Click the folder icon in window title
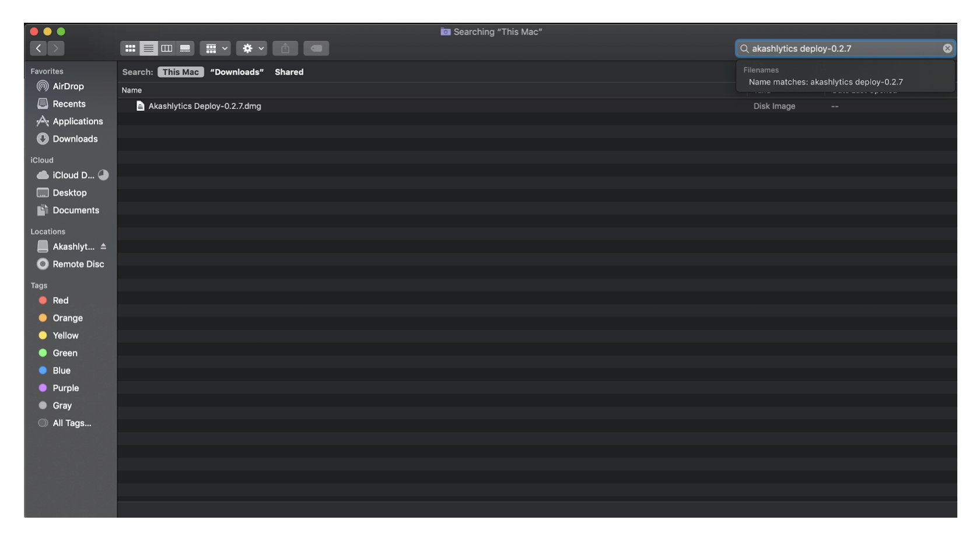 (x=446, y=31)
